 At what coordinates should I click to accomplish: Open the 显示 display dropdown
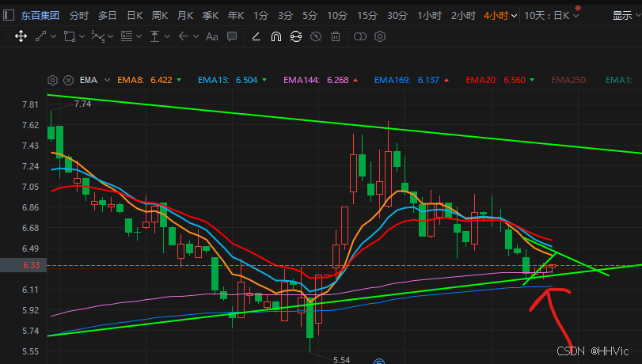(638, 16)
